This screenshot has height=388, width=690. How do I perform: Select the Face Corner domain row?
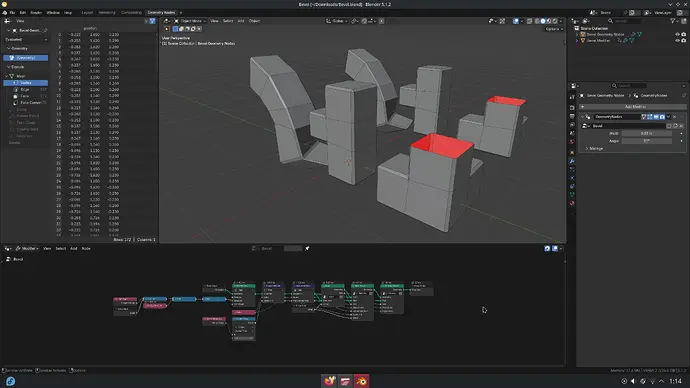point(26,102)
